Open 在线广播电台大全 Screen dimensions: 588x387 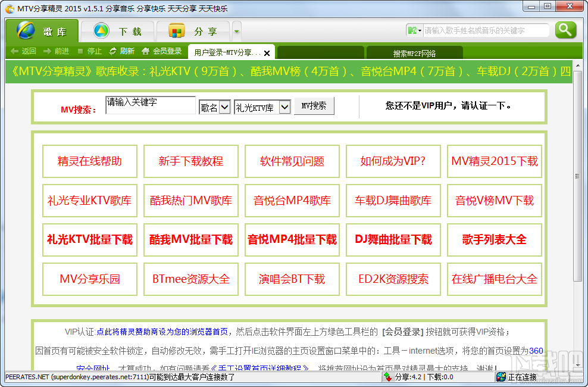point(494,279)
